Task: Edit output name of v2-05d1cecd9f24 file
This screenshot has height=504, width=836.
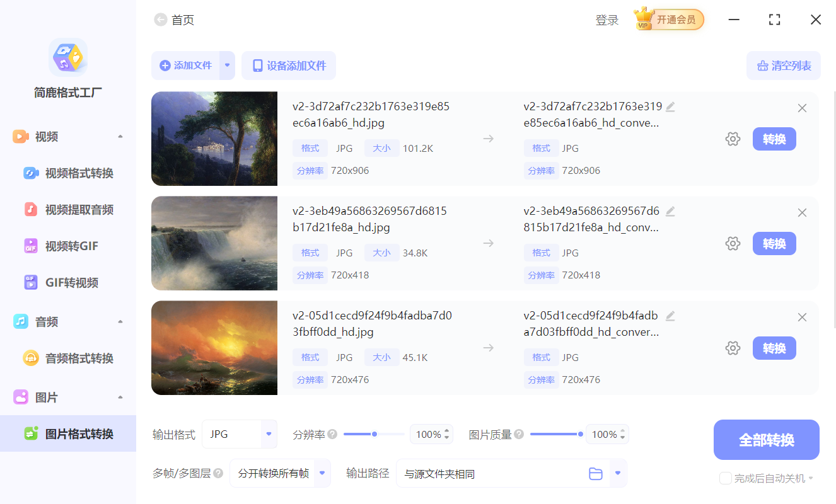Action: [x=670, y=316]
